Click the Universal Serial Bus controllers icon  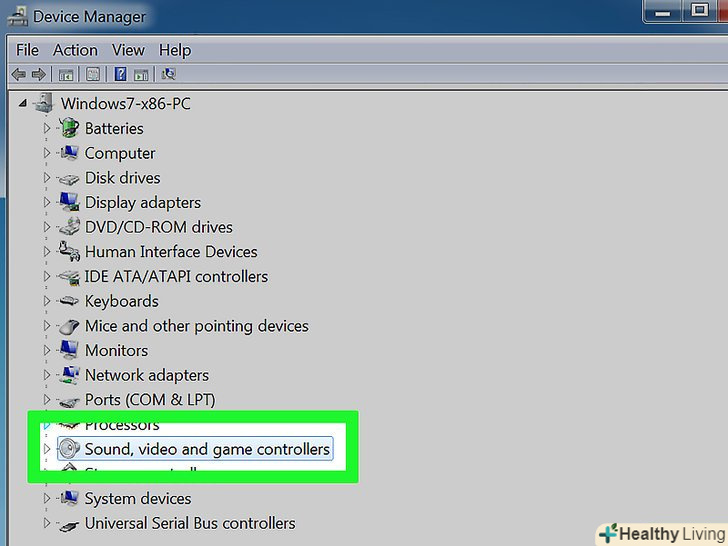(x=69, y=525)
